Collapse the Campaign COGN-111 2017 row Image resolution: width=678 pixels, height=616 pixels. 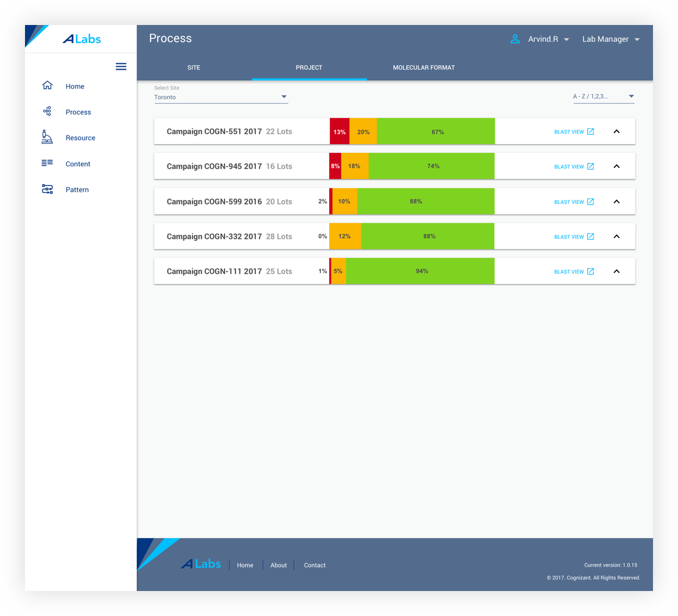coord(616,271)
